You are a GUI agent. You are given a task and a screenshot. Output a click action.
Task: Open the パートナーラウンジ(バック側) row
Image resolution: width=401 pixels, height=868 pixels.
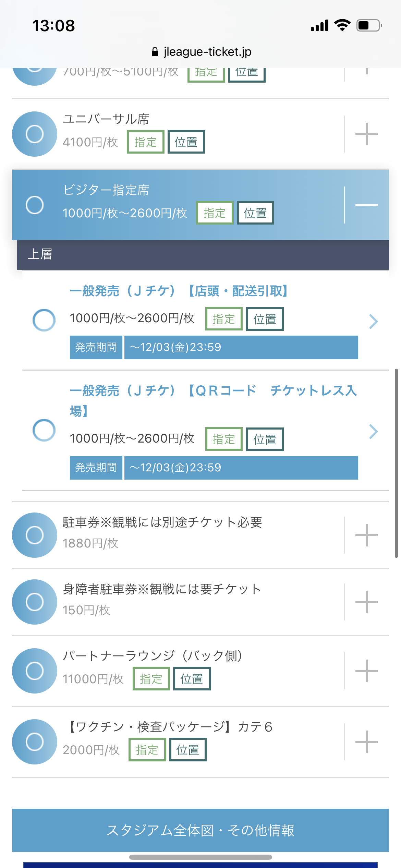153,655
